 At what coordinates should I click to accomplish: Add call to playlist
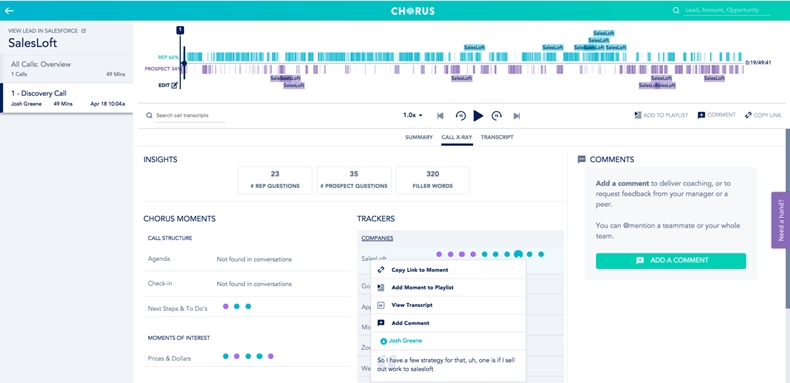(661, 115)
